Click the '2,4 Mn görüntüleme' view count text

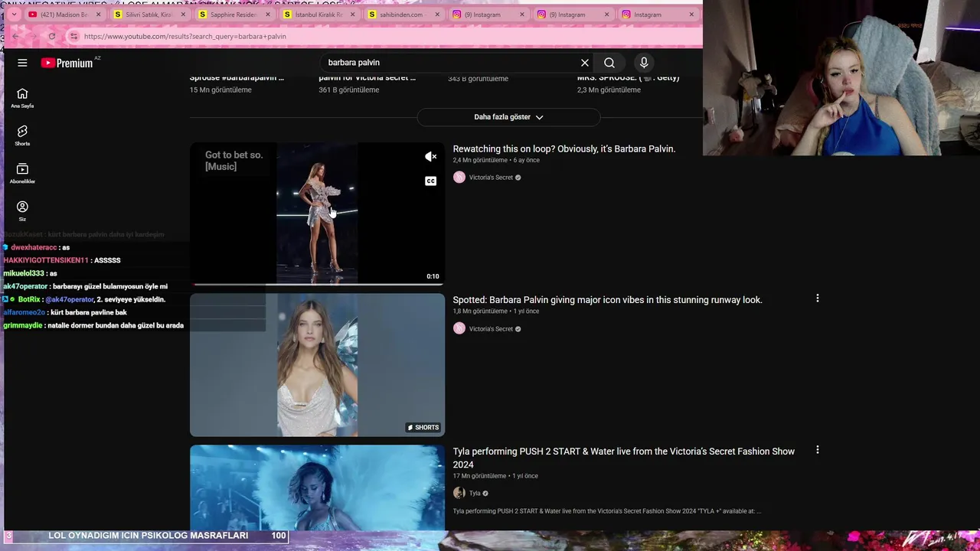tap(480, 161)
